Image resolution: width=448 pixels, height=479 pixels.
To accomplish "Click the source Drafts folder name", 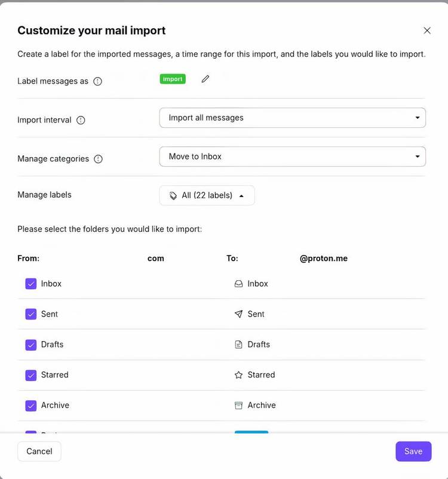I will (52, 345).
